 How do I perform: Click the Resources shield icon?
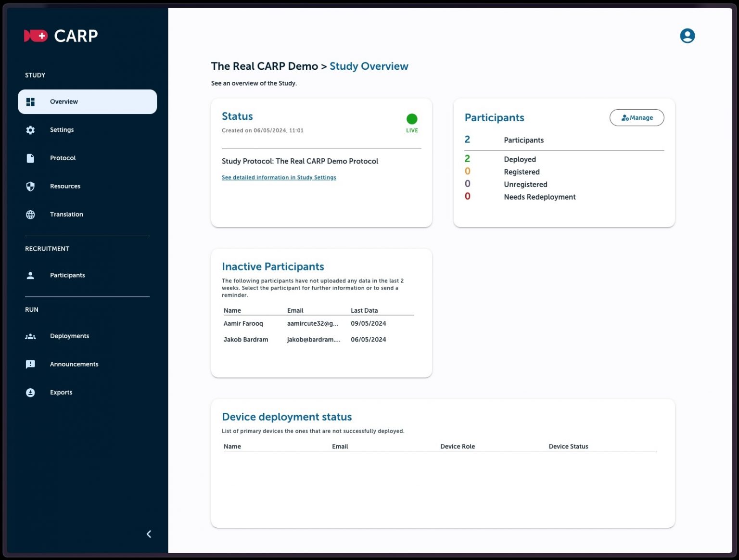pos(30,186)
